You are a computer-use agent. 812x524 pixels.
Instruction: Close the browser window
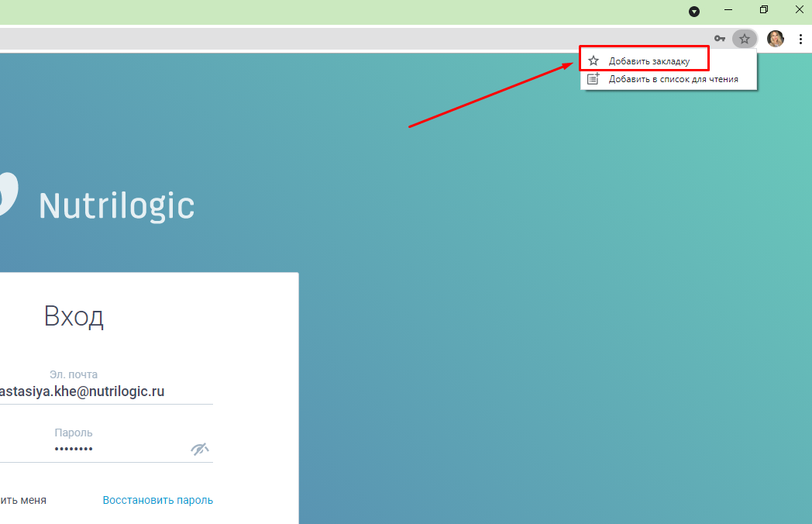click(x=799, y=10)
